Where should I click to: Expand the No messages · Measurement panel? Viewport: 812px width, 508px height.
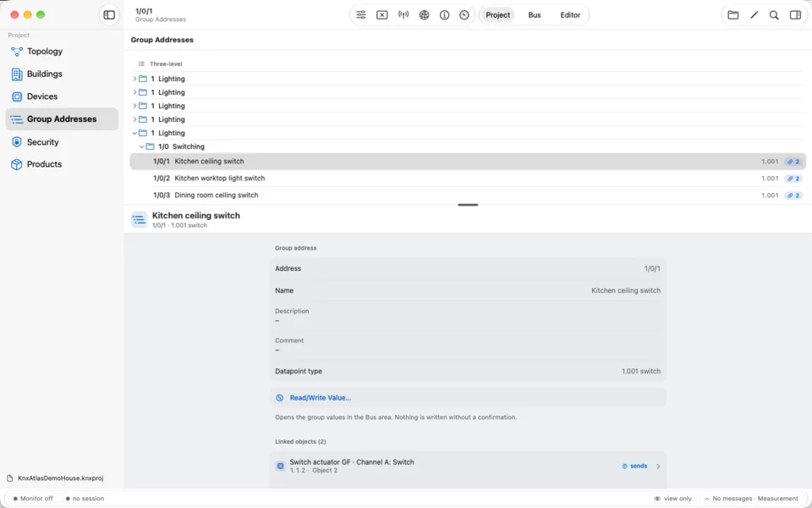751,498
